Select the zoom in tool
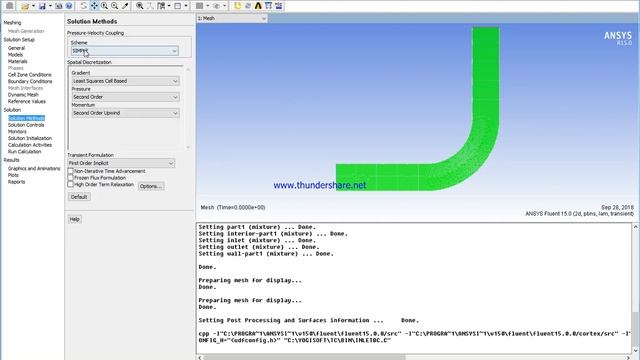 pos(104,6)
